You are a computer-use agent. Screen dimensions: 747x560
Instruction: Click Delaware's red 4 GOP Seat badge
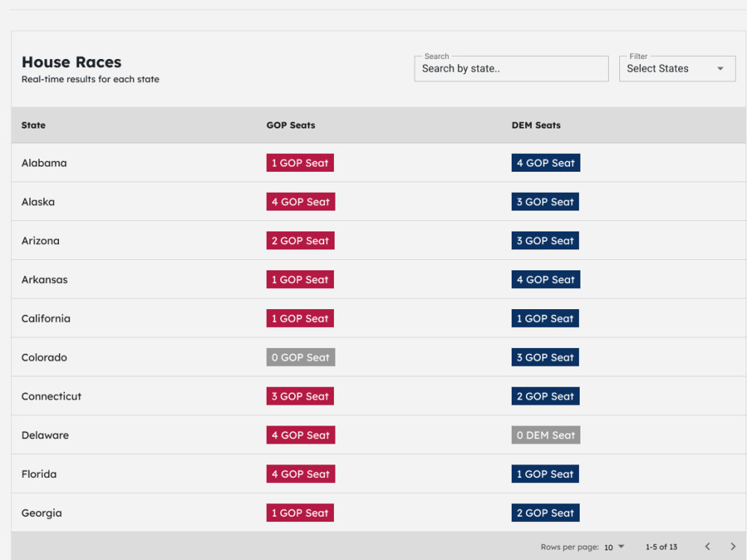[x=300, y=435]
